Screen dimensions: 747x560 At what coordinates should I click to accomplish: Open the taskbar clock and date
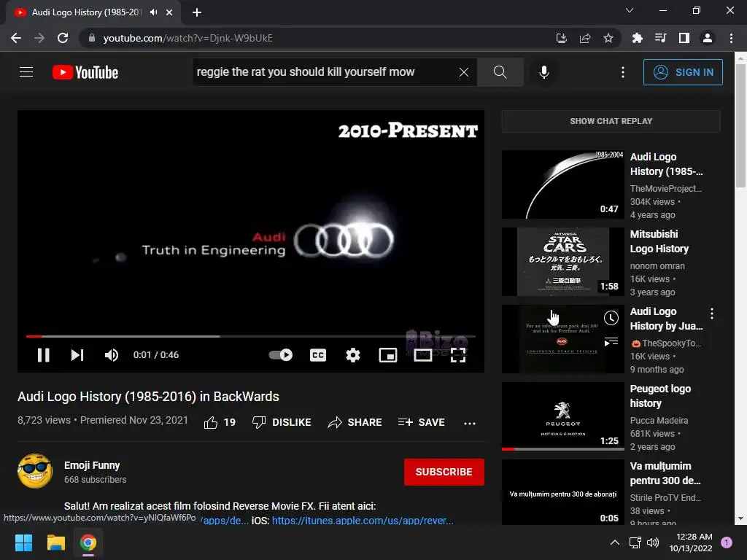(x=691, y=542)
